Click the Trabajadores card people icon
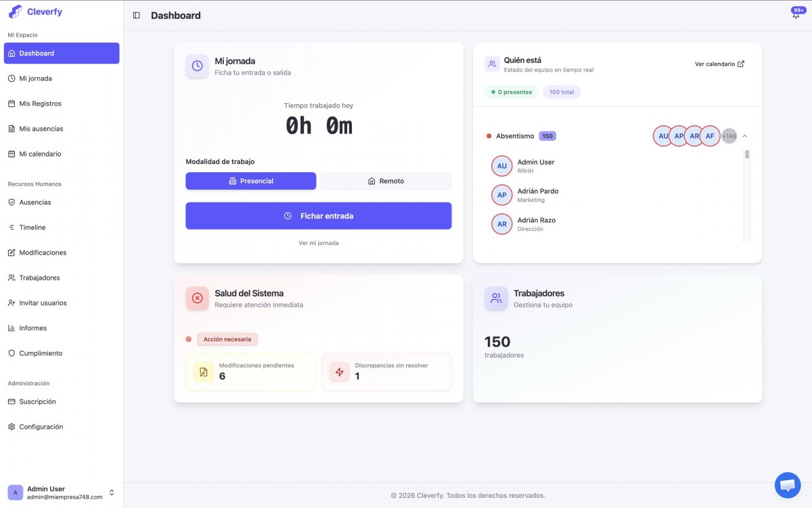812x508 pixels. pyautogui.click(x=496, y=298)
